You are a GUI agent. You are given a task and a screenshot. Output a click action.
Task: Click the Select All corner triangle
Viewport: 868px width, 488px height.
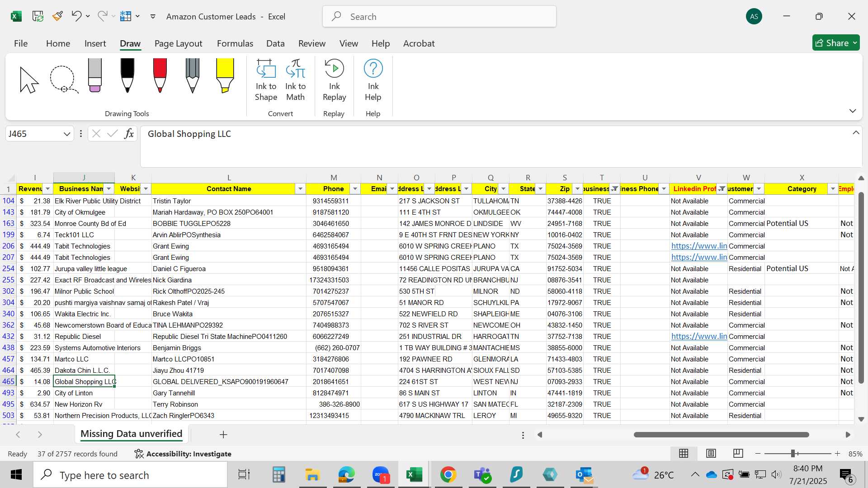[x=11, y=178]
